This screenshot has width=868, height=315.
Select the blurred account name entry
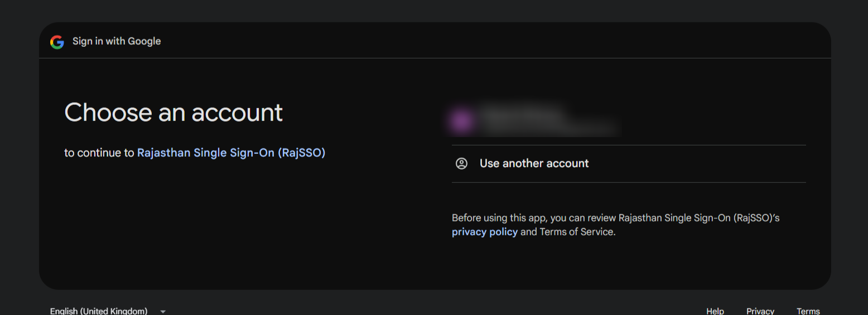pos(522,113)
